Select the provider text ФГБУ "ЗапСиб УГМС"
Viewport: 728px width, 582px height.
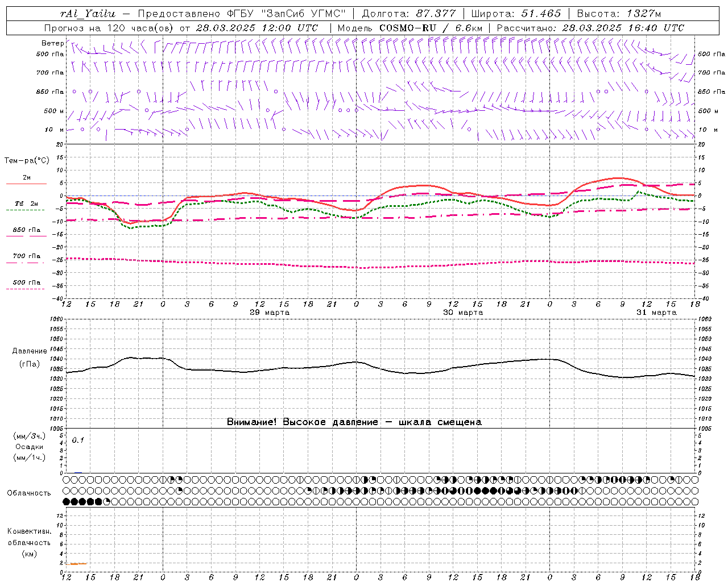tap(286, 14)
